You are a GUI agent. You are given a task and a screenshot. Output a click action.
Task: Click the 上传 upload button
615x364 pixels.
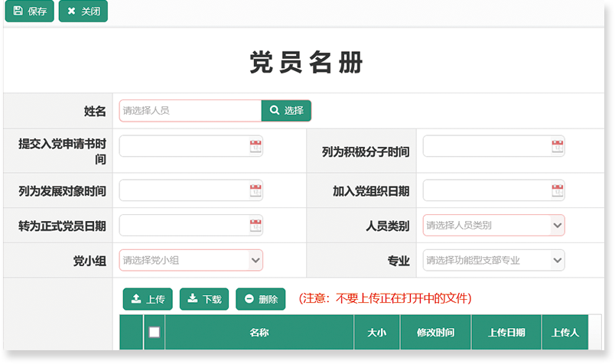(148, 299)
